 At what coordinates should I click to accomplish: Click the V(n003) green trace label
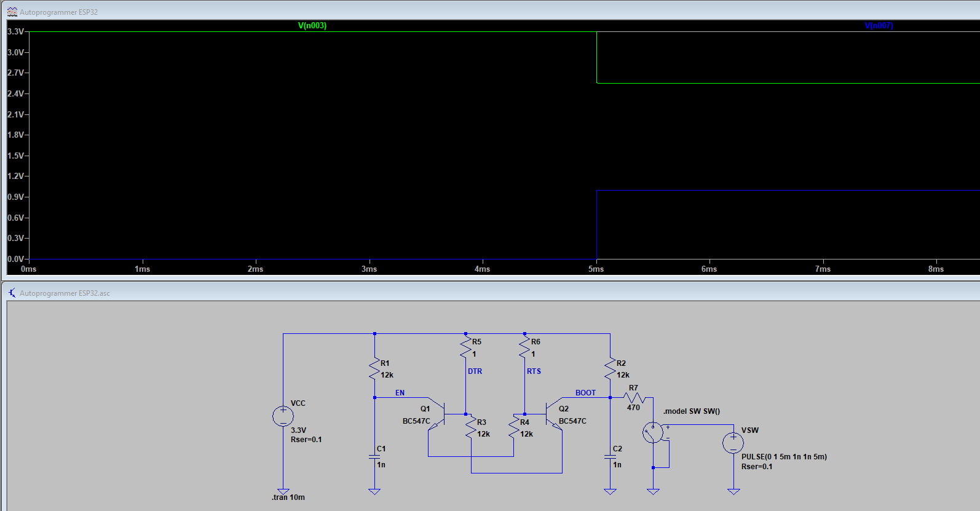click(312, 25)
